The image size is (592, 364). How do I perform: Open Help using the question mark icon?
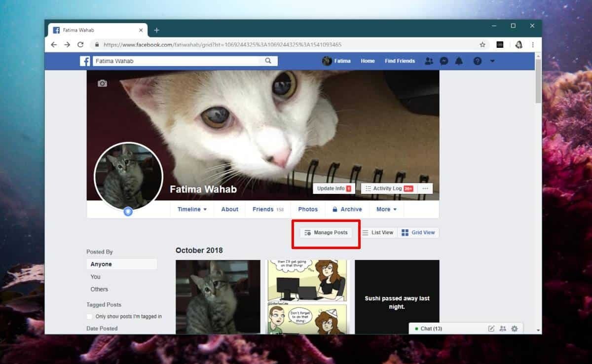click(477, 61)
